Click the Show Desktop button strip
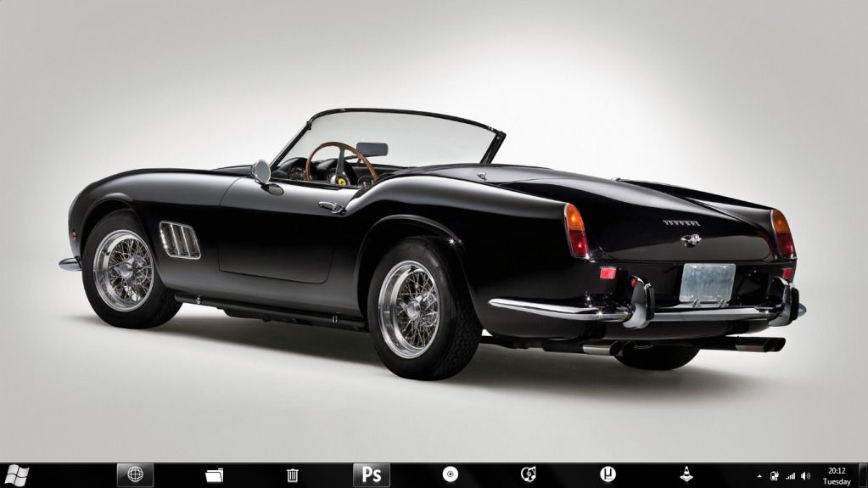Screen dimensions: 868x488 point(862,475)
